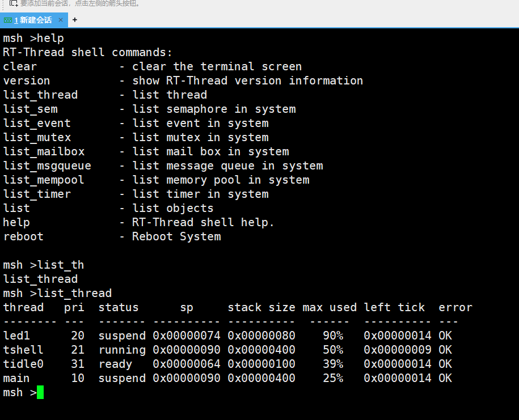This screenshot has width=519, height=420.
Task: Click 'Reboot System' description
Action: (x=176, y=237)
